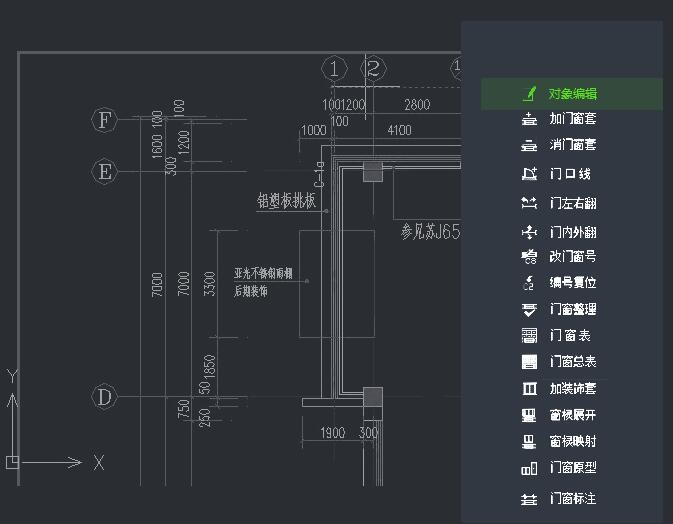Click the 消门窗套 icon
Viewport: 673px width, 524px height.
tap(529, 145)
